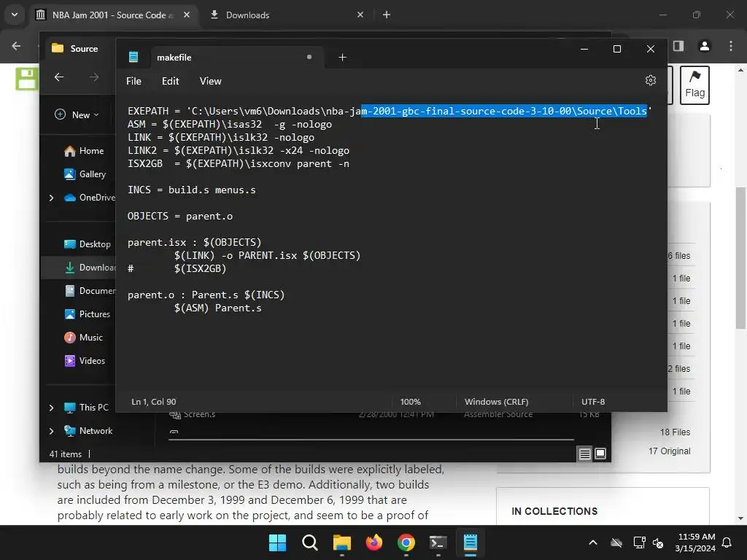Screen dimensions: 747x560
Task: Add a new Notepad tab
Action: pos(342,57)
